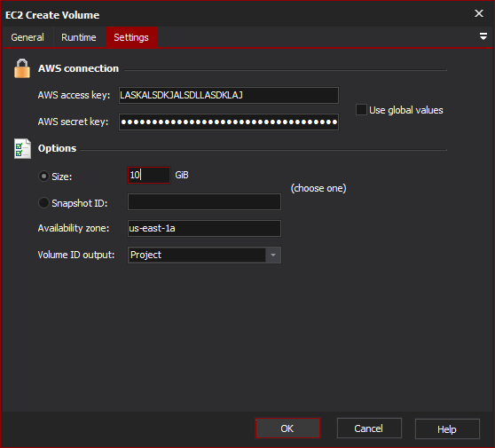Confirm with the OK button
Image resolution: width=495 pixels, height=448 pixels.
point(287,428)
